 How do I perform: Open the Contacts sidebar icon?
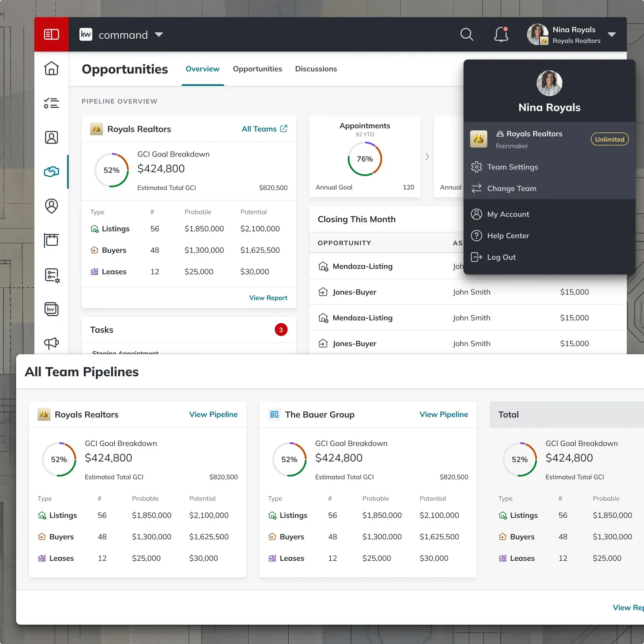point(52,138)
